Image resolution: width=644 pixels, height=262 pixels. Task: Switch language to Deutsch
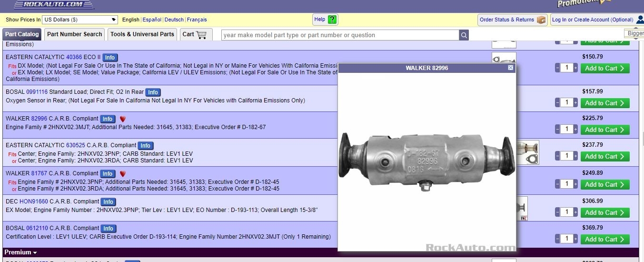coord(174,20)
